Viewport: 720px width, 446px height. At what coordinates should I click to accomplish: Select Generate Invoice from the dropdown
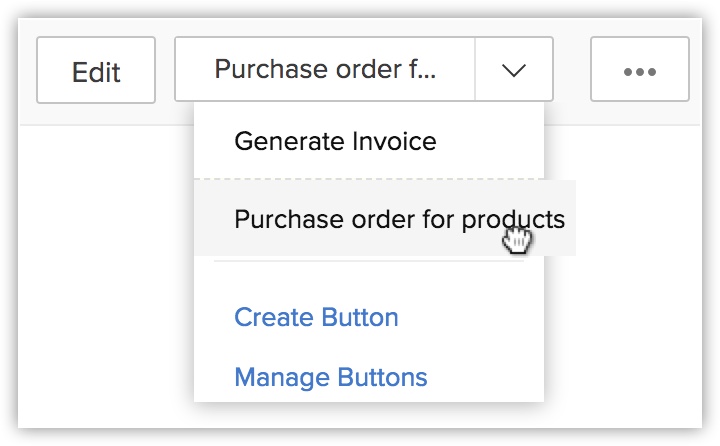335,141
